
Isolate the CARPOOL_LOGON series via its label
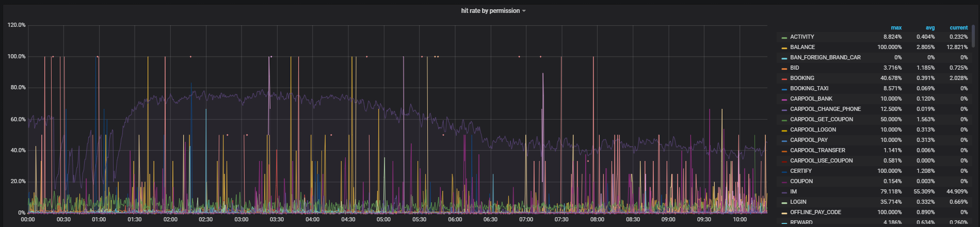[x=813, y=129]
